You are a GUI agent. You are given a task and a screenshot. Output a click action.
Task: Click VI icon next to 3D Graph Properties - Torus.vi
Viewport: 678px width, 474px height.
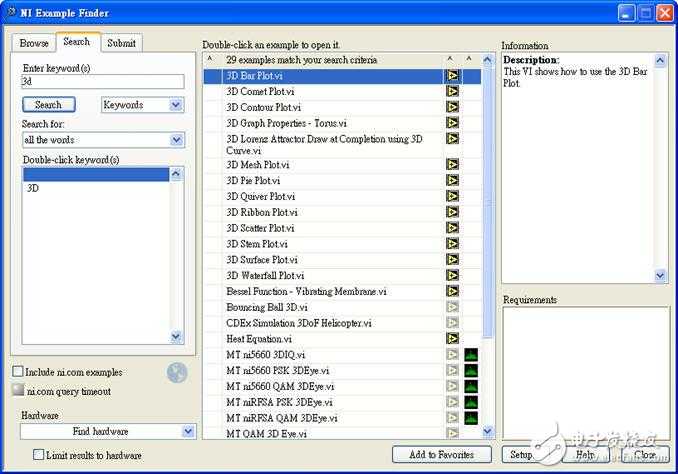[x=452, y=123]
